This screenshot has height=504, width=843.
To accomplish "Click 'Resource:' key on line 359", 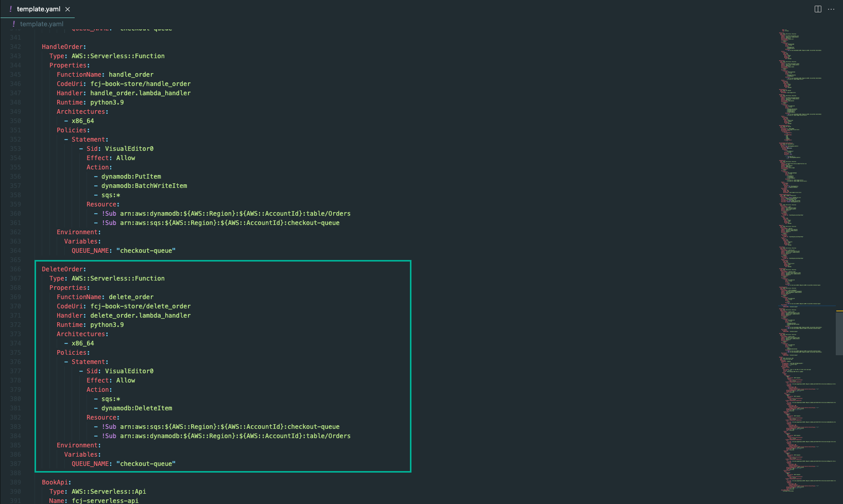I will coord(103,204).
